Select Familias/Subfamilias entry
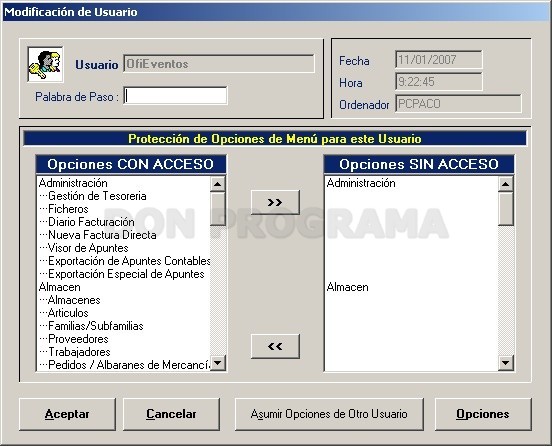Image resolution: width=552 pixels, height=446 pixels. tap(96, 326)
